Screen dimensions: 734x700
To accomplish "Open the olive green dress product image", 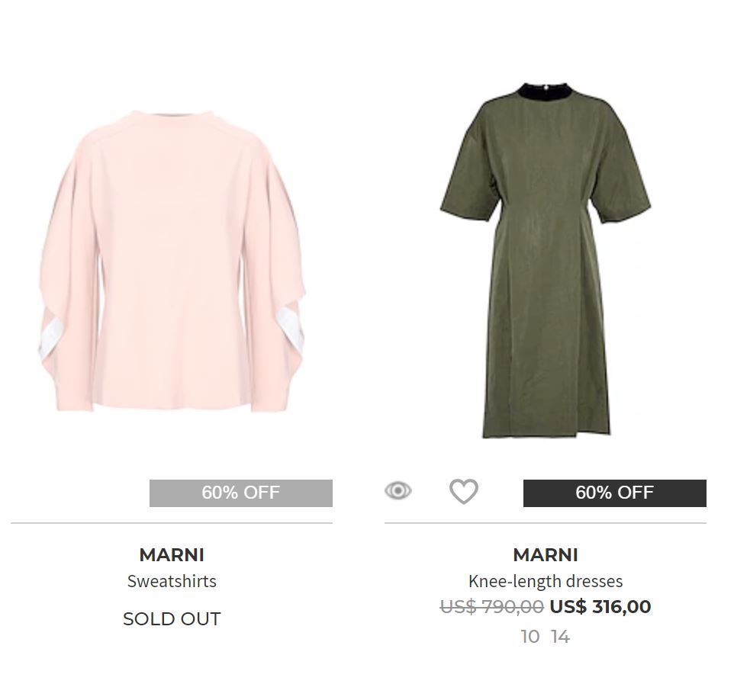I will [545, 259].
